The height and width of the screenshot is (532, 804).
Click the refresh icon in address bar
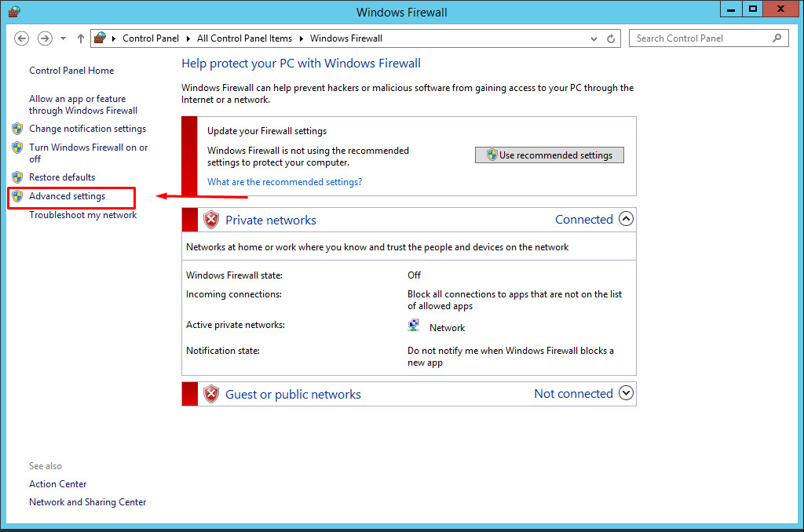tap(611, 38)
